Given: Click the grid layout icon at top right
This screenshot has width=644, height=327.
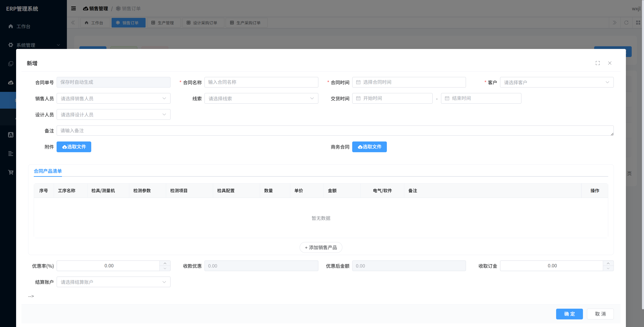Looking at the screenshot, I should point(638,23).
